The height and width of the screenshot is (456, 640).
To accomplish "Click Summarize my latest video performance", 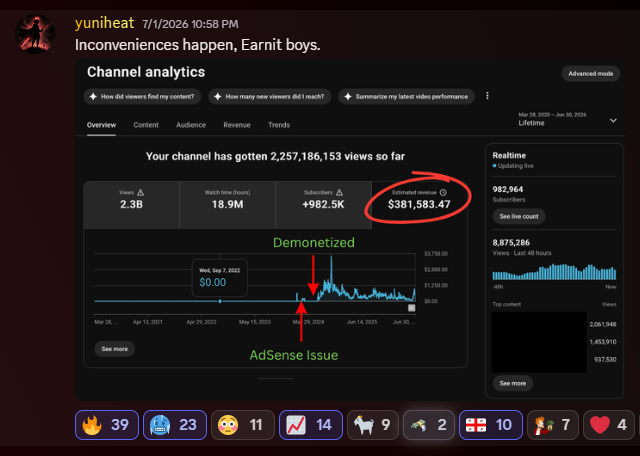I will pos(407,97).
